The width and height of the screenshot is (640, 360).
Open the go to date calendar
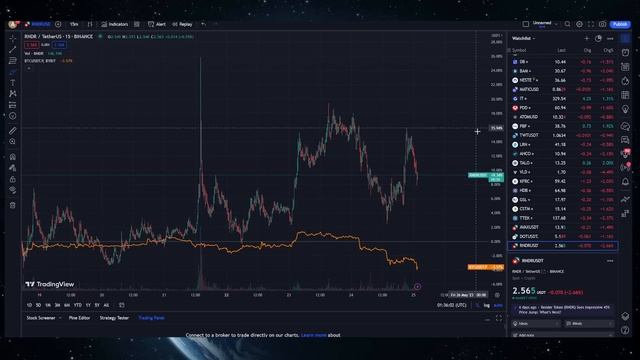[122, 305]
